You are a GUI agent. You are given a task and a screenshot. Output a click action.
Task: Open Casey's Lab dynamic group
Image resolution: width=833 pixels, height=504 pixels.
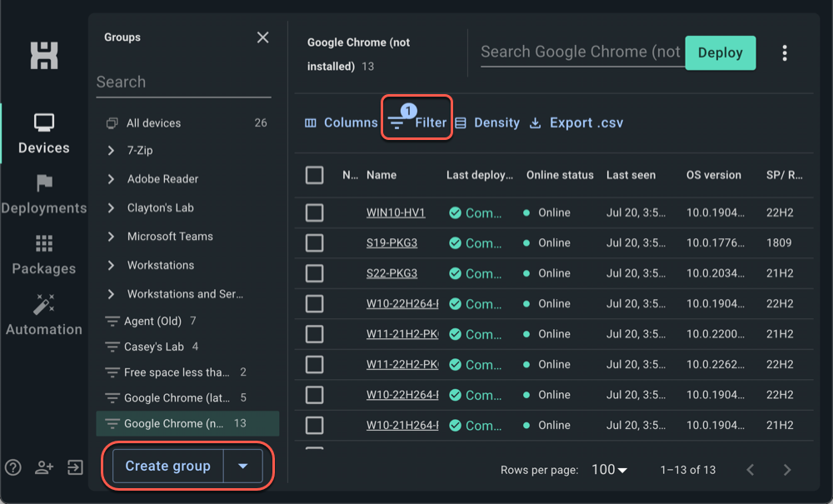[x=187, y=347]
